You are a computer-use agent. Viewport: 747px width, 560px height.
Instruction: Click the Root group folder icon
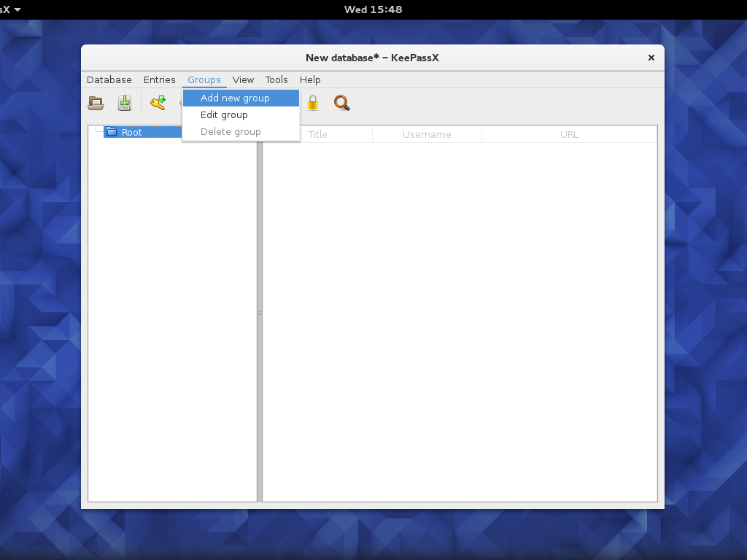[x=112, y=132]
